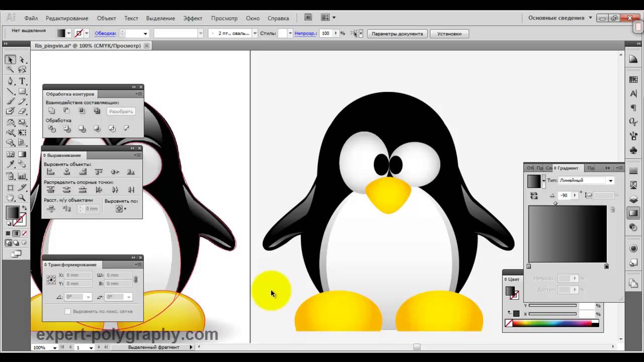Select the Magic Wand tool
Image resolution: width=644 pixels, height=362 pixels.
(x=10, y=70)
